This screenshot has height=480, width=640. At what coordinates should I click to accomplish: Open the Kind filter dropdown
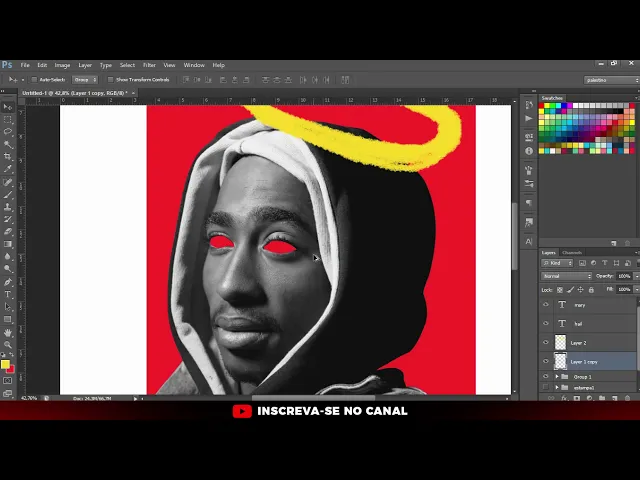pos(557,263)
